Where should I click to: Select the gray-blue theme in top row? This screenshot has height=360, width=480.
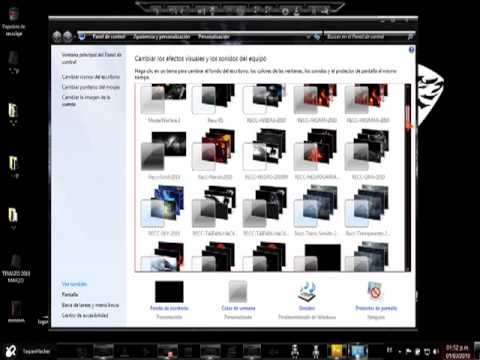[266, 103]
